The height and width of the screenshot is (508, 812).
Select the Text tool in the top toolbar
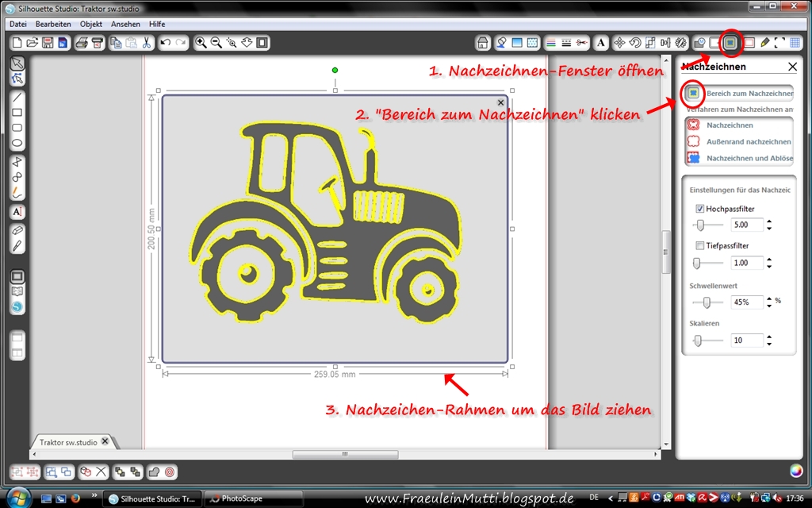coord(601,43)
